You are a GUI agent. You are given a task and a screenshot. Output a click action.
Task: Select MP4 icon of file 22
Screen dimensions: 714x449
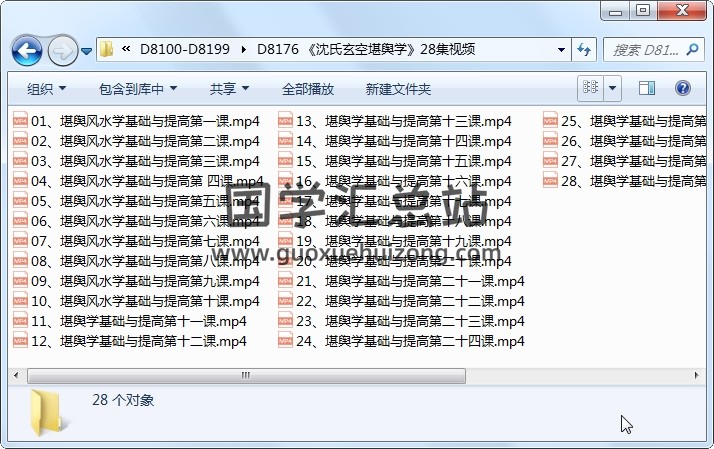click(x=285, y=301)
